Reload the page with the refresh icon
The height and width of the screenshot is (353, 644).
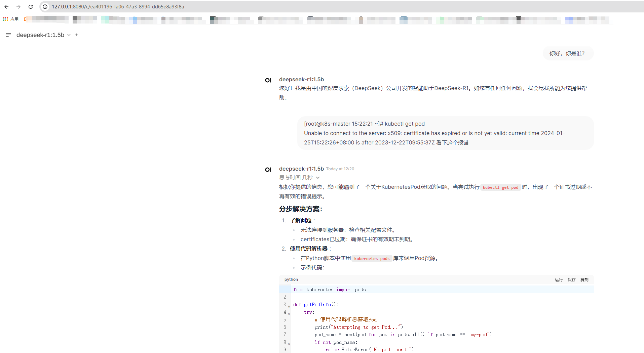(x=31, y=7)
